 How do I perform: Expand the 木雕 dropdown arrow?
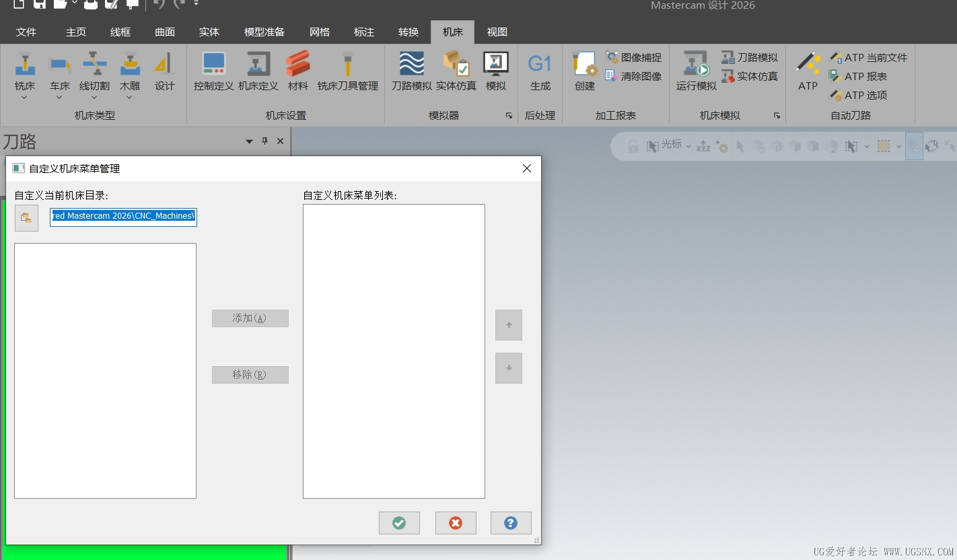[x=130, y=98]
